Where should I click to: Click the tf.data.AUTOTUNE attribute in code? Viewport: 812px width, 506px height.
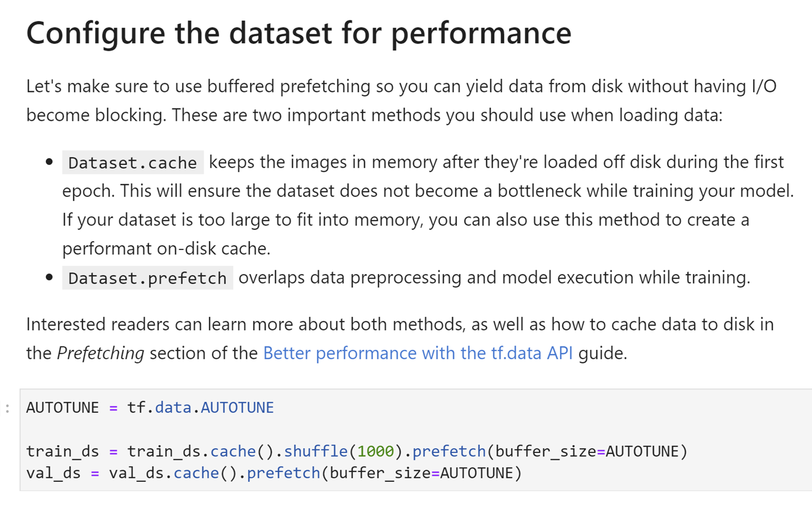pos(200,408)
